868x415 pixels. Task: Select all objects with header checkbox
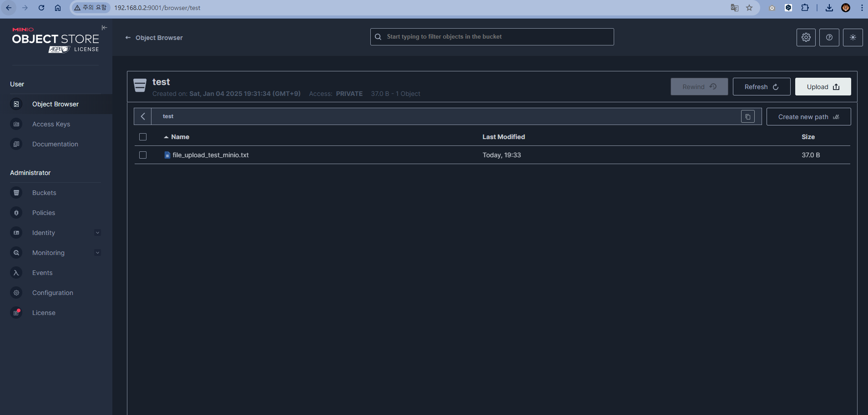[x=143, y=136]
